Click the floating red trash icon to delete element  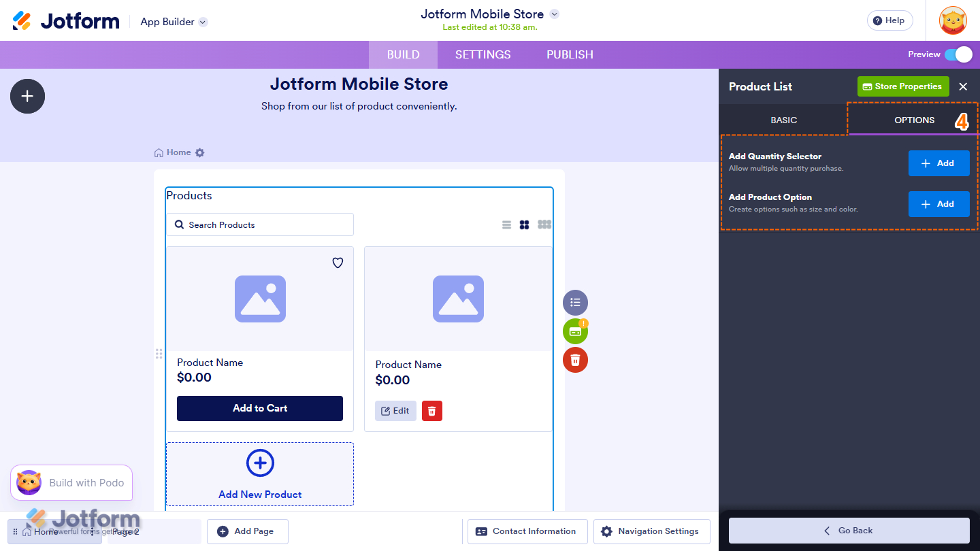pos(575,360)
